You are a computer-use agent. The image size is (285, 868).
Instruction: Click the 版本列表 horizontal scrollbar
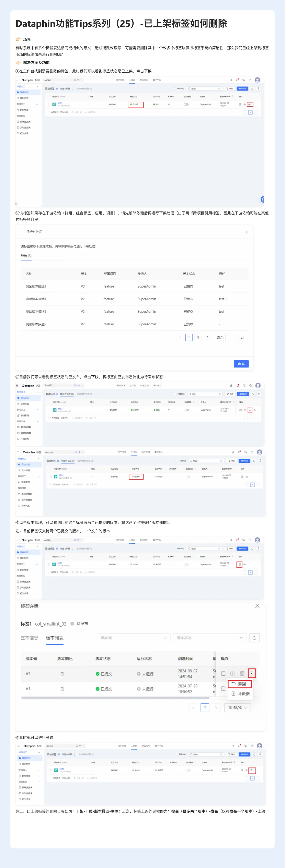[x=116, y=698]
